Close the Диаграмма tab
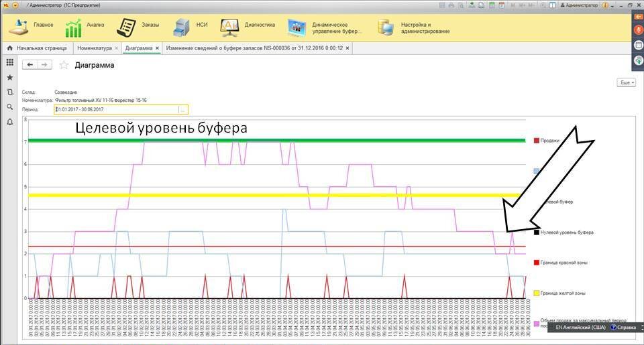Viewport: 644px width, 345px height. [x=157, y=48]
